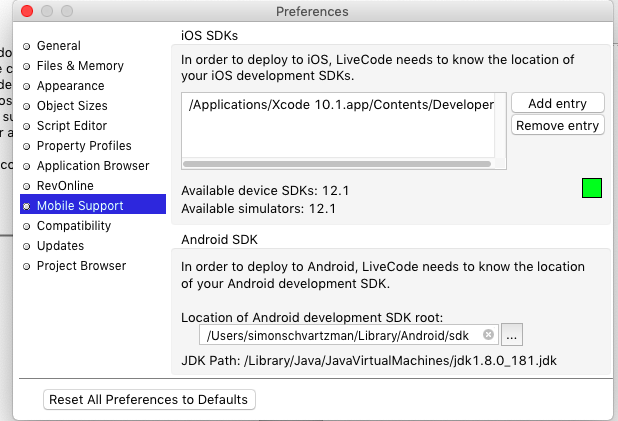The height and width of the screenshot is (421, 618).
Task: Open Compatibility preferences
Action: pyautogui.click(x=73, y=226)
